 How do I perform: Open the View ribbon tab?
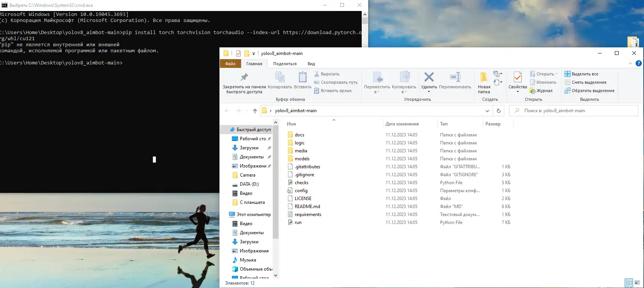tap(311, 64)
